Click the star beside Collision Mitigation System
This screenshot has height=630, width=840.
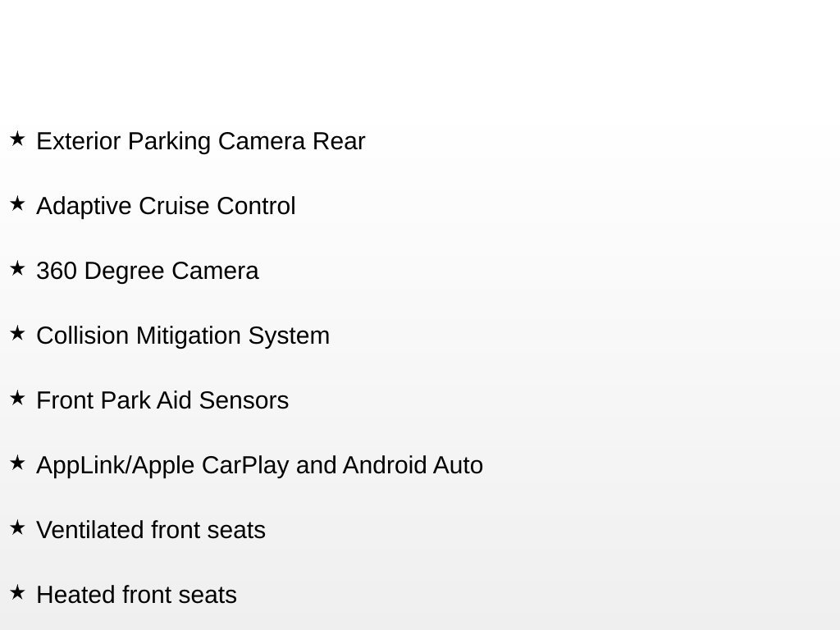[17, 334]
